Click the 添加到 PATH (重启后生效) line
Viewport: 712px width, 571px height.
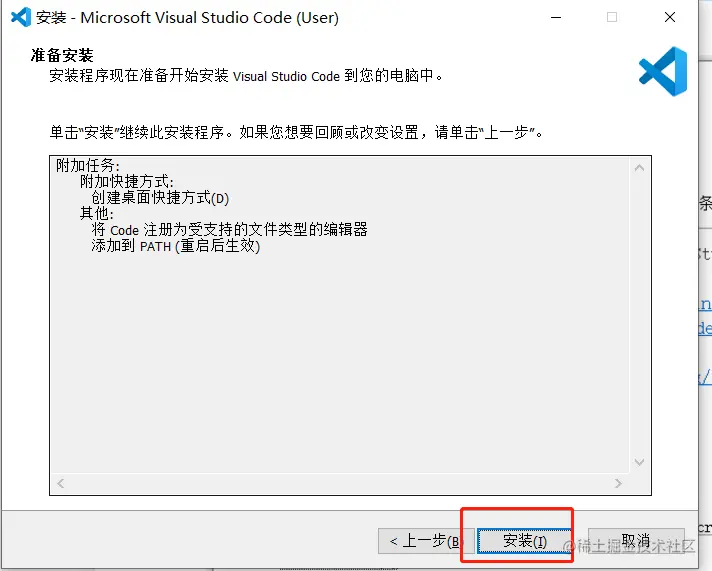pyautogui.click(x=176, y=246)
